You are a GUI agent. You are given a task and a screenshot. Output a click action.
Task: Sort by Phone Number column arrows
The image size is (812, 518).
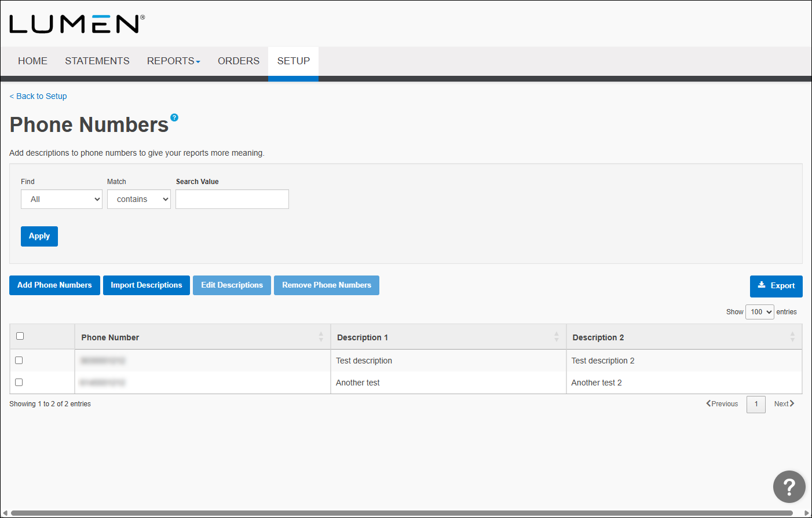tap(321, 337)
